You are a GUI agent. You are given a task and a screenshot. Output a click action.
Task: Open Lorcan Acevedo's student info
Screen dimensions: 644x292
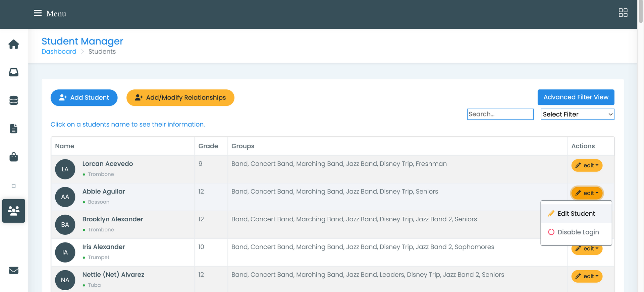[x=108, y=164]
